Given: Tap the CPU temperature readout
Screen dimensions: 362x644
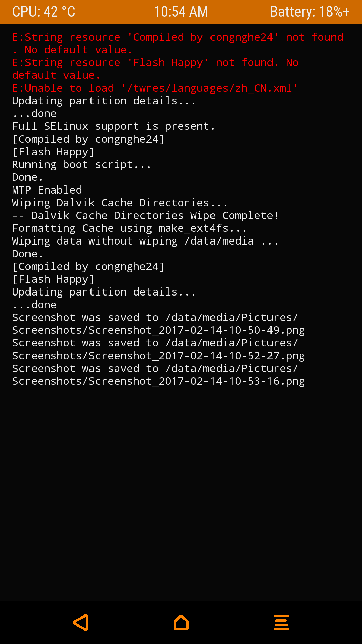Looking at the screenshot, I should point(44,12).
